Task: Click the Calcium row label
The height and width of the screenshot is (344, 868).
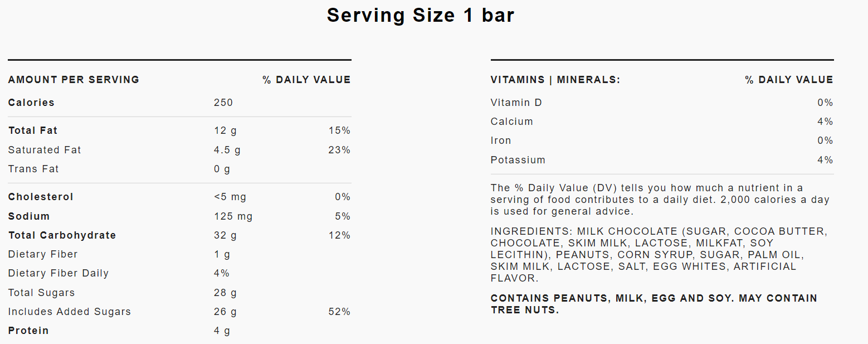Action: [x=511, y=122]
